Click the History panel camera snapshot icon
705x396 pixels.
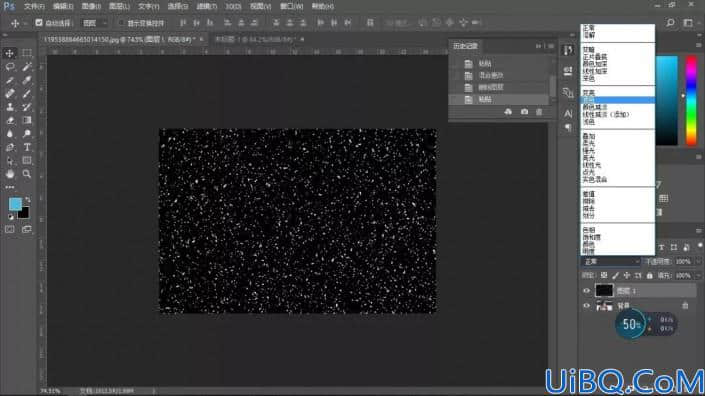tap(524, 111)
